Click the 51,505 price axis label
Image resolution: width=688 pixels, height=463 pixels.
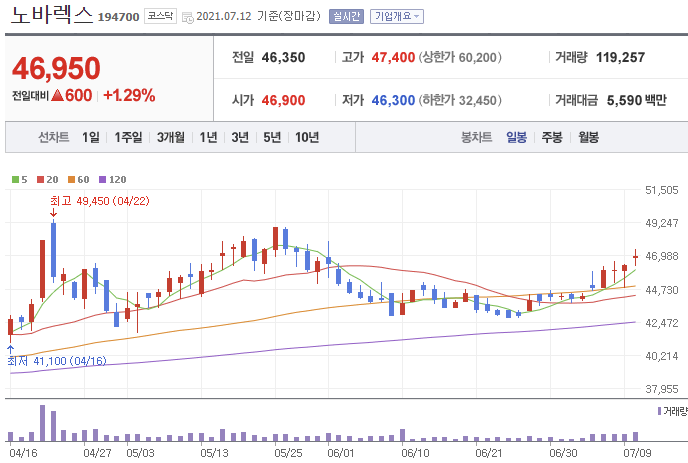click(661, 190)
